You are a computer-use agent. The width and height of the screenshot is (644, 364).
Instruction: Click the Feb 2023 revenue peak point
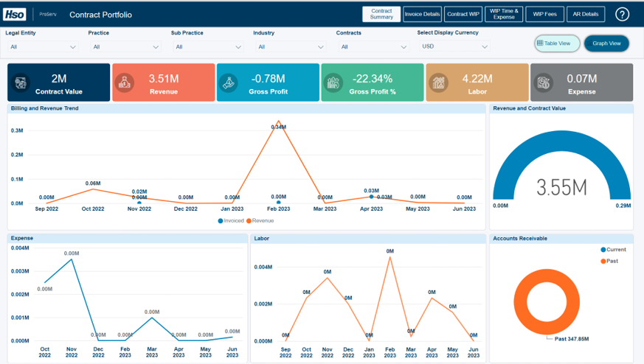pos(278,122)
